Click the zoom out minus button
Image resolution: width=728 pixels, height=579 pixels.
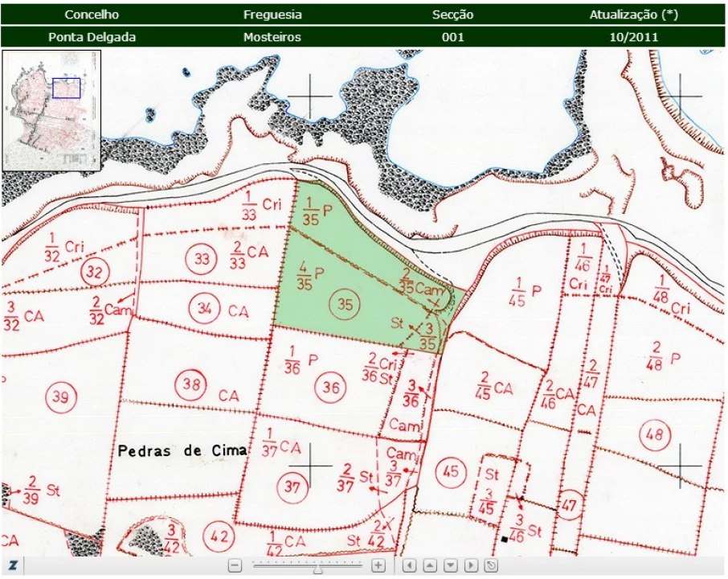[x=235, y=565]
